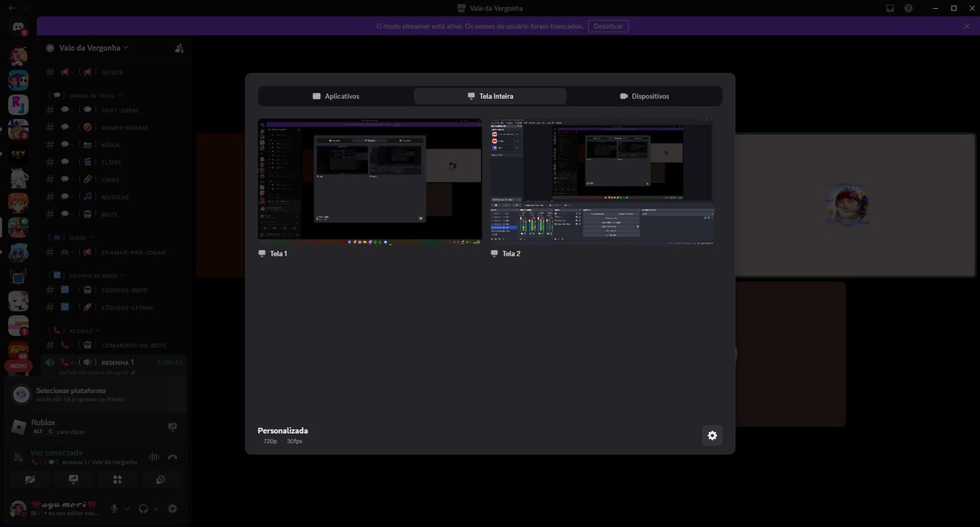This screenshot has height=527, width=980.
Task: Switch to the Aplicativos tab
Action: 336,96
